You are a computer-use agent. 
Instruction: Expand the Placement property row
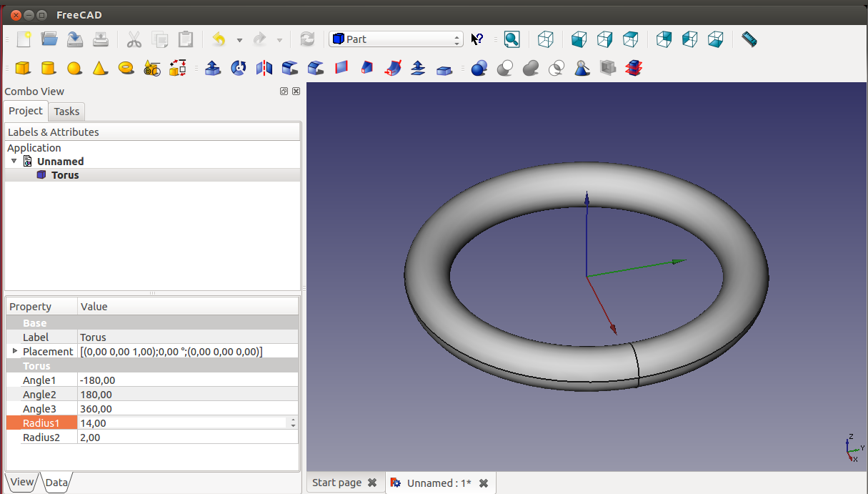click(x=15, y=351)
